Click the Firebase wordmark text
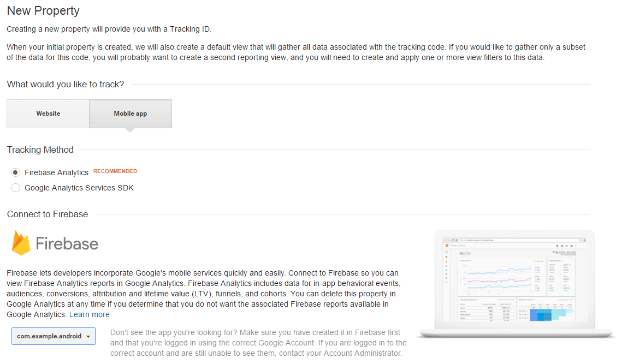Viewport: 622px width, 364px height. [67, 243]
